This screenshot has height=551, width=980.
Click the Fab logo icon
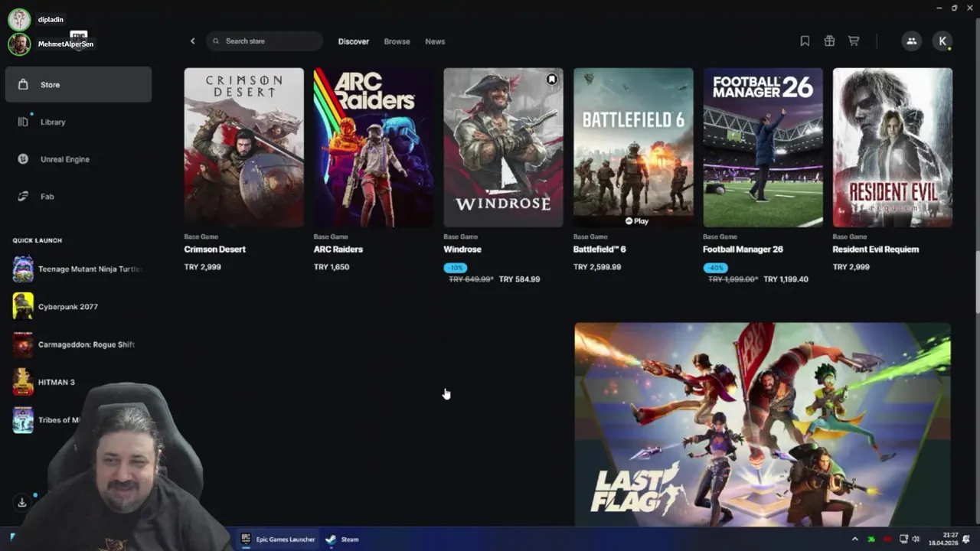[x=23, y=197]
